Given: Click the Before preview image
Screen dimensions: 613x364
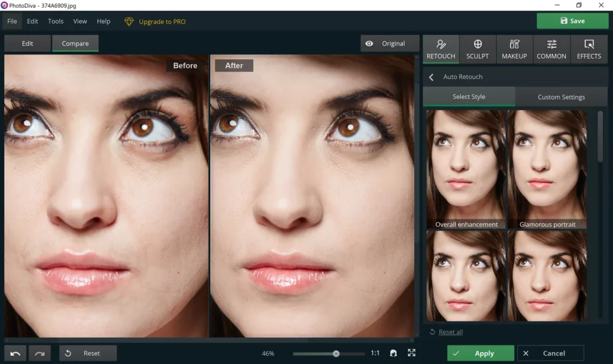Looking at the screenshot, I should 106,196.
